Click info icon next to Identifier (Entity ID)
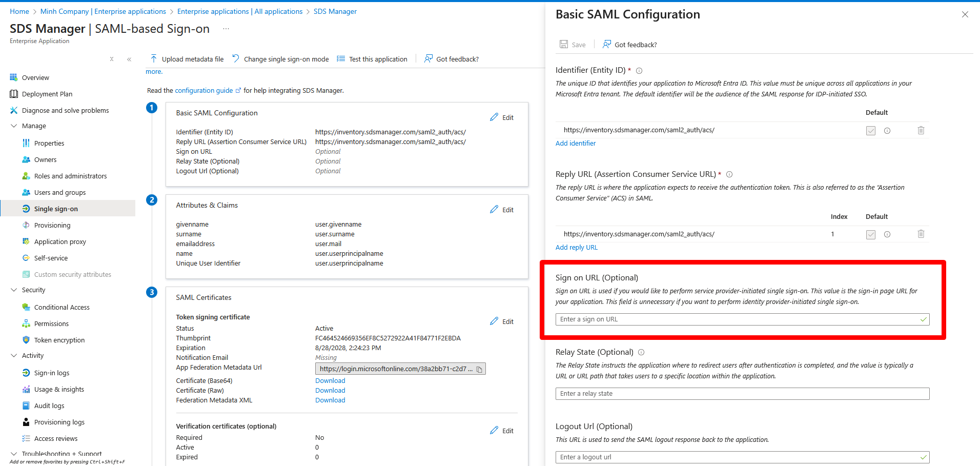This screenshot has height=466, width=980. pos(639,71)
